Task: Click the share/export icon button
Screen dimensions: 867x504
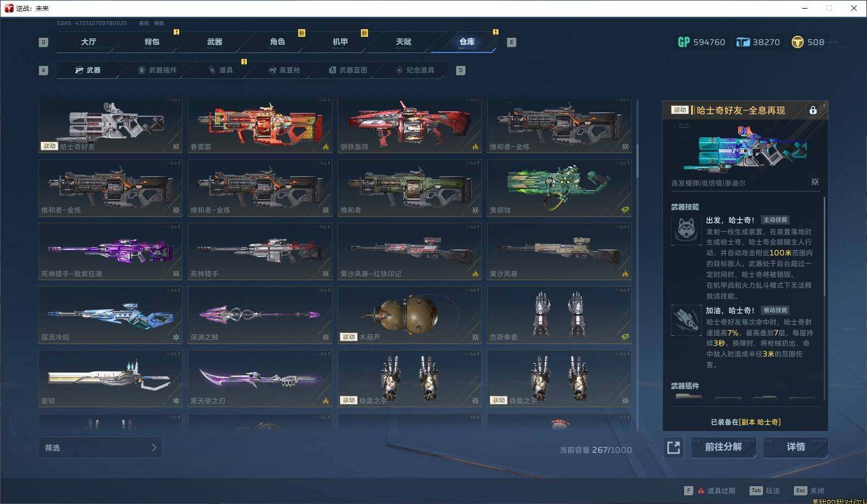Action: (673, 447)
